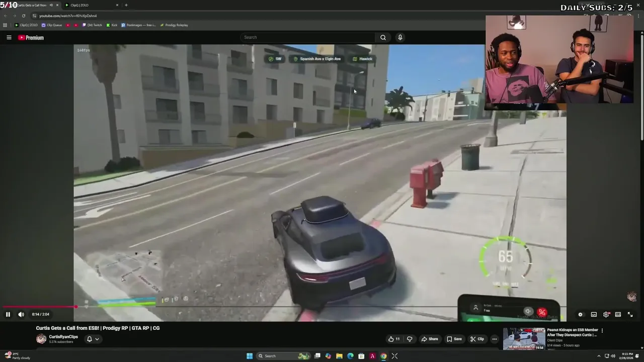Open the ClipQ | ZOLO bookmark
This screenshot has height=362, width=644.
point(26,25)
